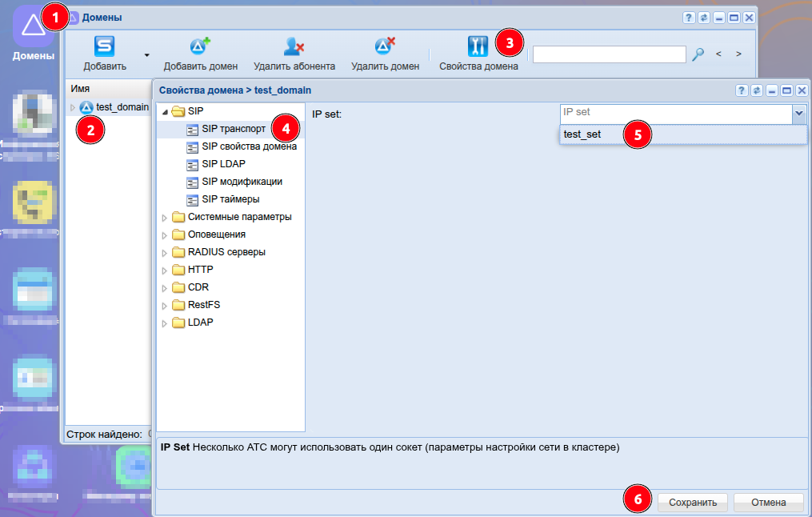Click help icon in the Свойства домена window
812x517 pixels.
click(742, 90)
